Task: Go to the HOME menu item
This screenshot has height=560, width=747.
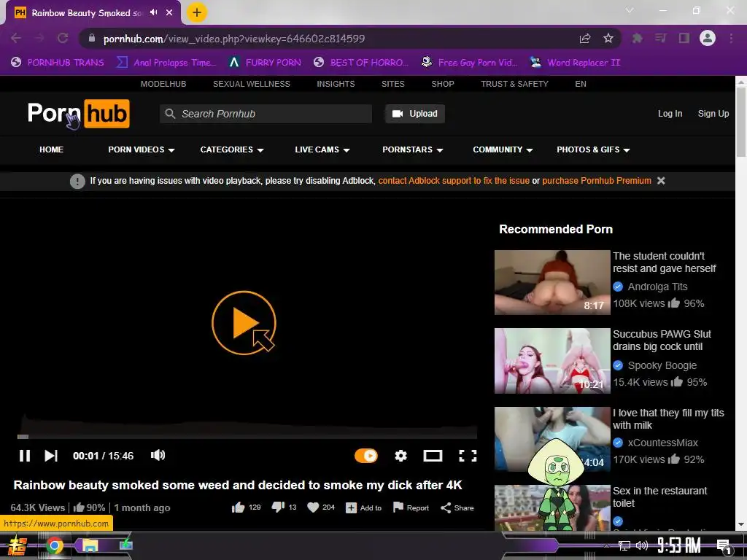Action: click(52, 149)
